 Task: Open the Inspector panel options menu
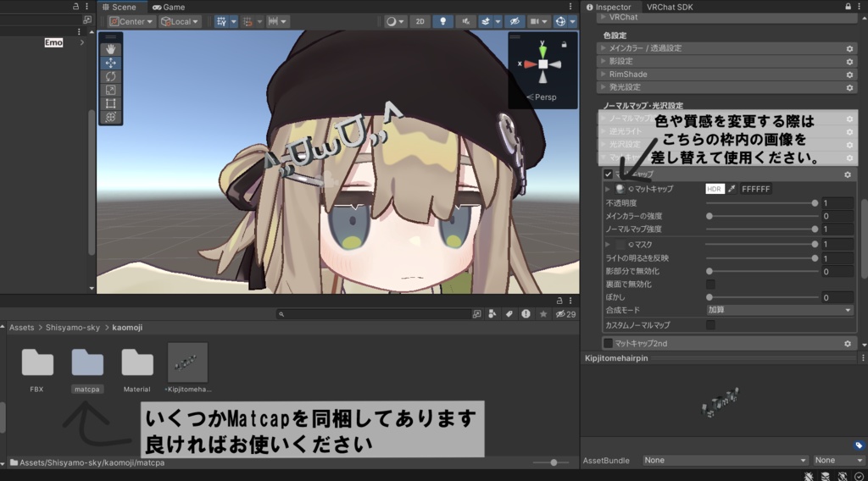(x=861, y=7)
